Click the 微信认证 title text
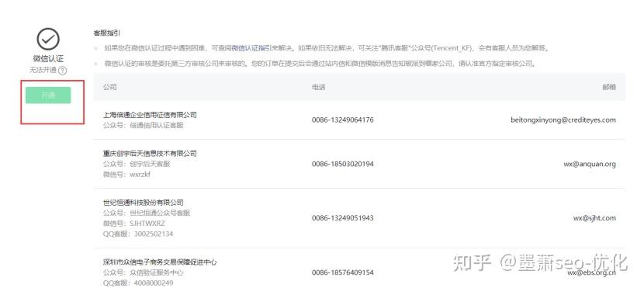The height and width of the screenshot is (288, 644). coord(48,59)
